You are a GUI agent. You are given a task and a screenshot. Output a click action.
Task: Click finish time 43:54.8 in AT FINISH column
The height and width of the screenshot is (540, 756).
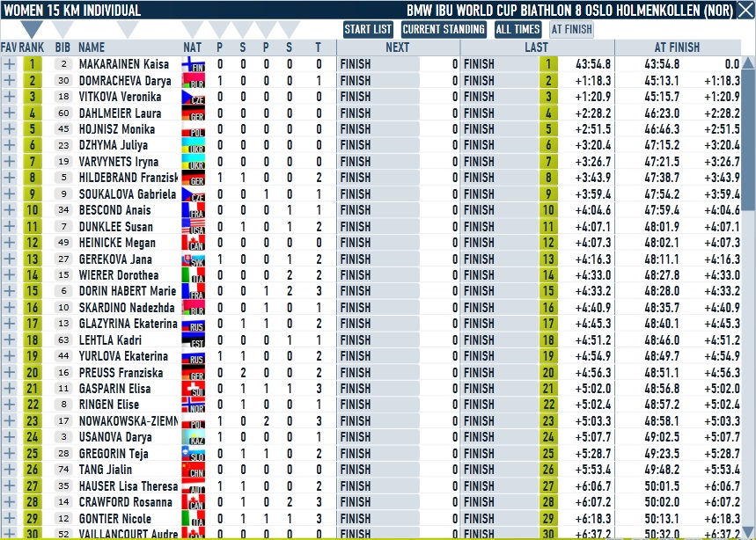(x=662, y=64)
